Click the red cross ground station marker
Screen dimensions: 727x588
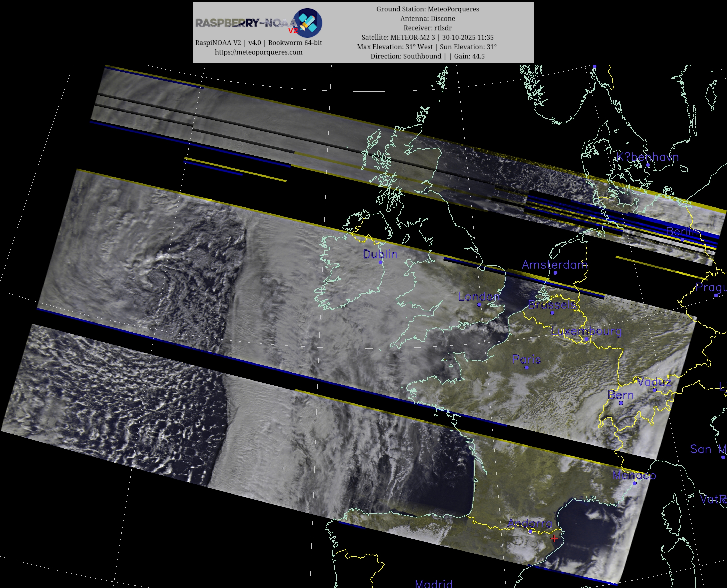coord(554,538)
